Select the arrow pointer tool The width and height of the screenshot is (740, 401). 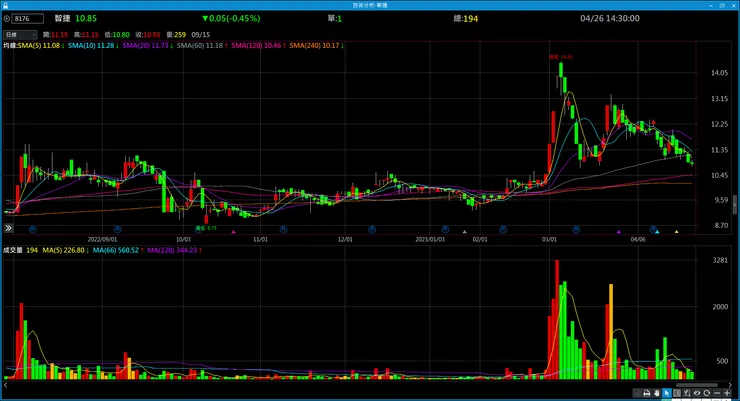coord(666,393)
